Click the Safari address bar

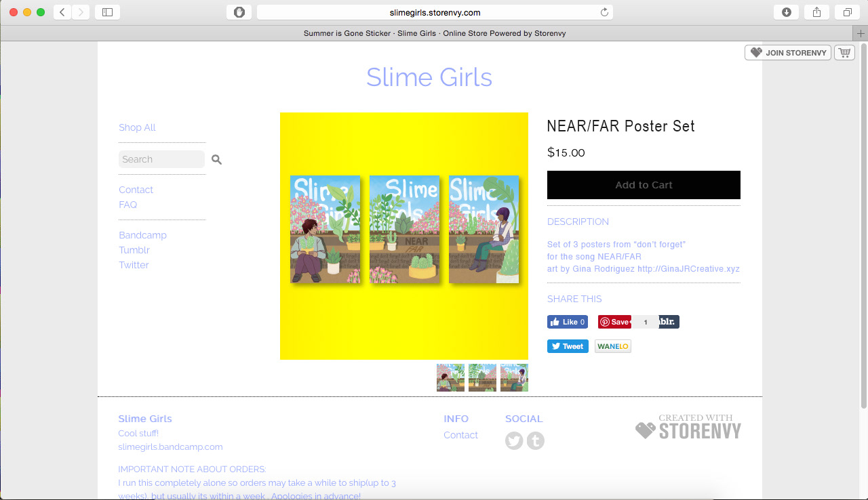[435, 12]
